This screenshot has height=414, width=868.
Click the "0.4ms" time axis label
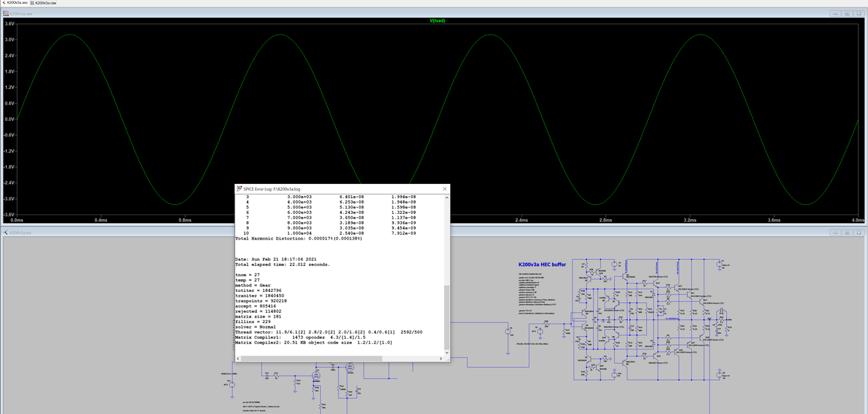pyautogui.click(x=101, y=220)
